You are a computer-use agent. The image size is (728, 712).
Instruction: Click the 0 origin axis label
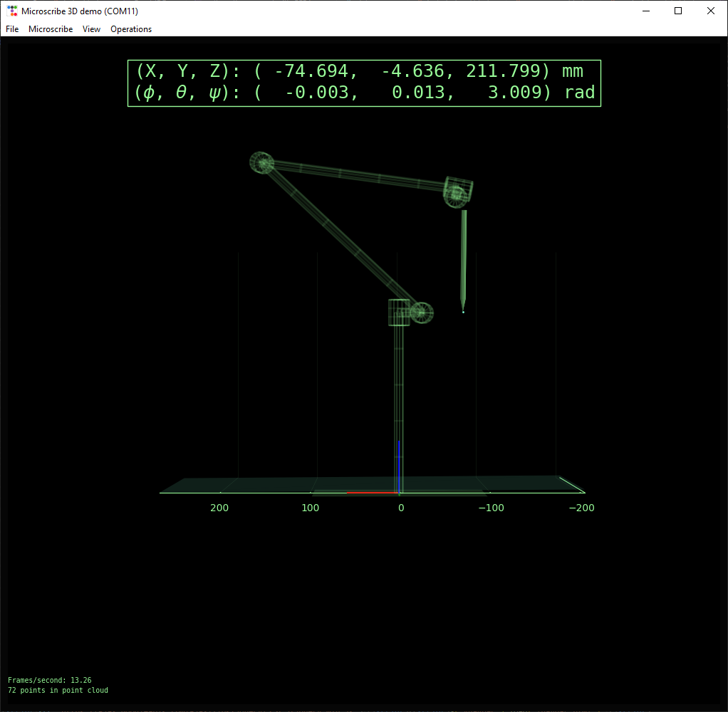pyautogui.click(x=401, y=508)
